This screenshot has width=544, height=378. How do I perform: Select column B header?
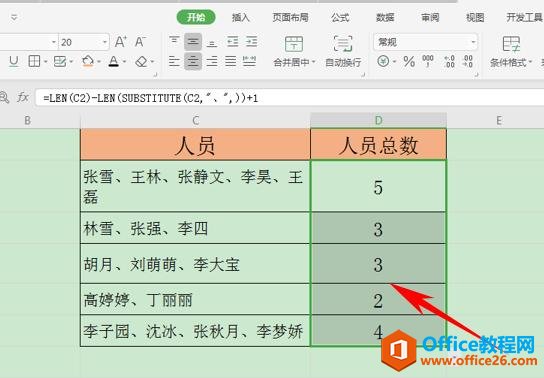click(28, 121)
